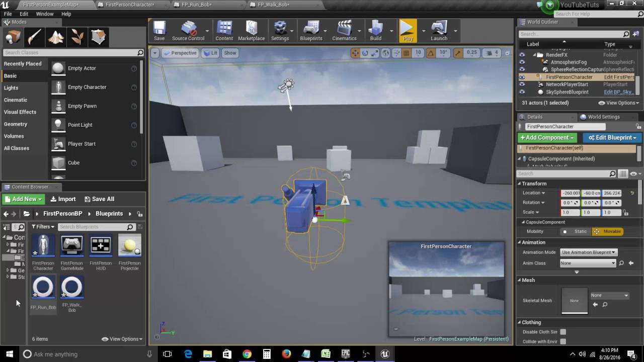Toggle visibility eye for SkySphereBlueprint
The width and height of the screenshot is (644, 362).
522,92
